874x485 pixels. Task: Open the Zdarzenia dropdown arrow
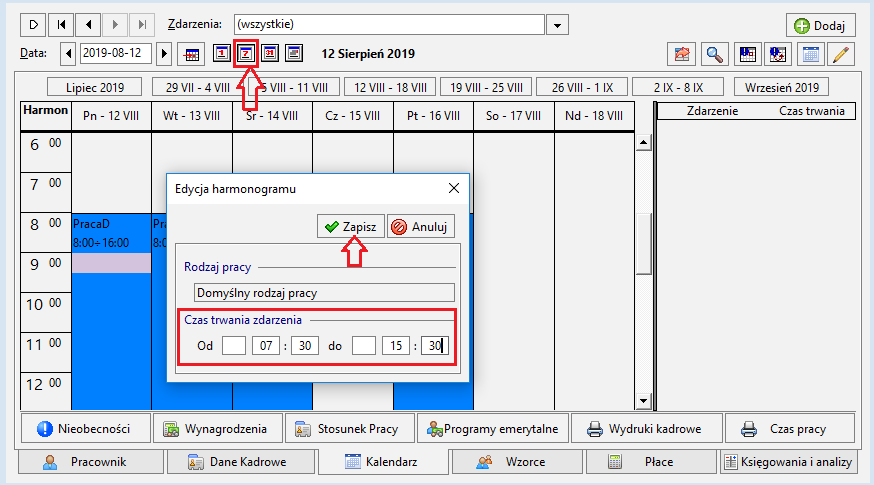[x=557, y=25]
